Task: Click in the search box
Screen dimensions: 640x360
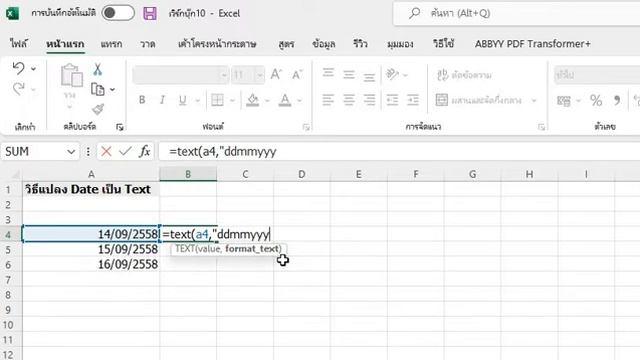Action: (518, 13)
